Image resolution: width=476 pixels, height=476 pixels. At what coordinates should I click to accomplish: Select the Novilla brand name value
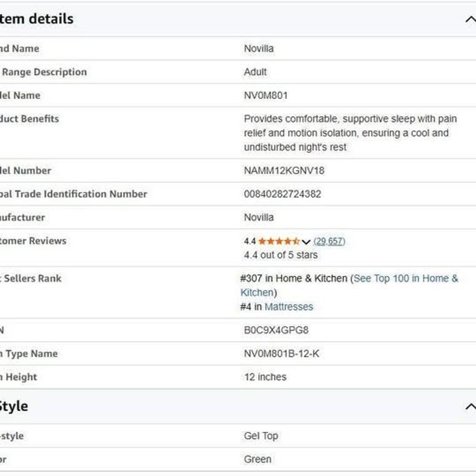click(259, 48)
